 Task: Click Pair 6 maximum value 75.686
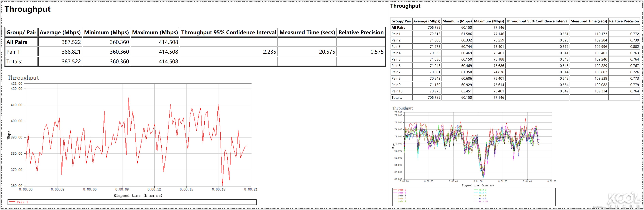click(x=498, y=66)
